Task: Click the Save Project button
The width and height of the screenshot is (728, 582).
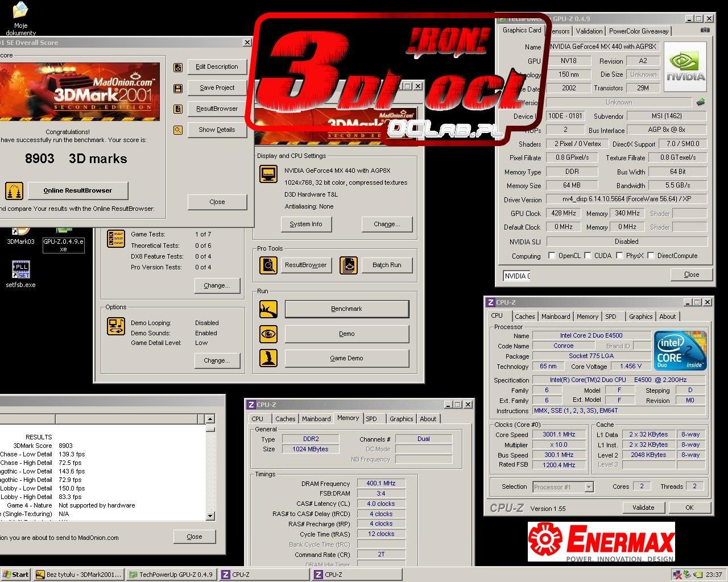Action: (x=217, y=88)
